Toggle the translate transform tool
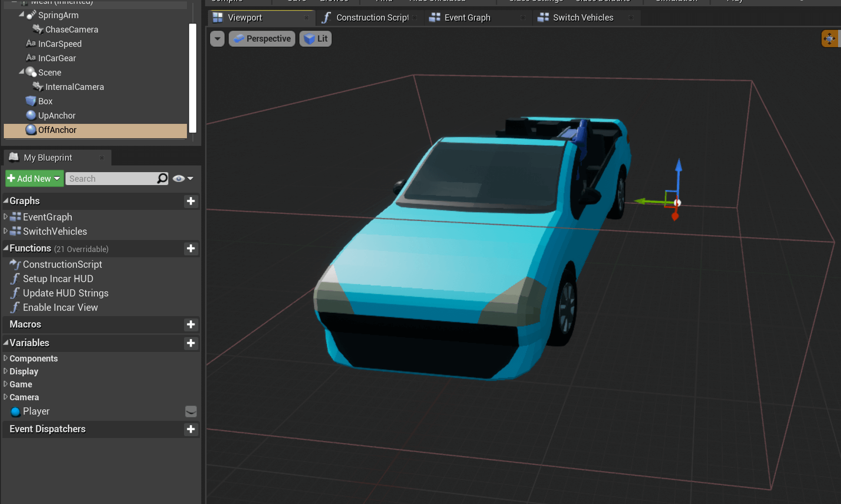Viewport: 841px width, 504px height. (830, 39)
